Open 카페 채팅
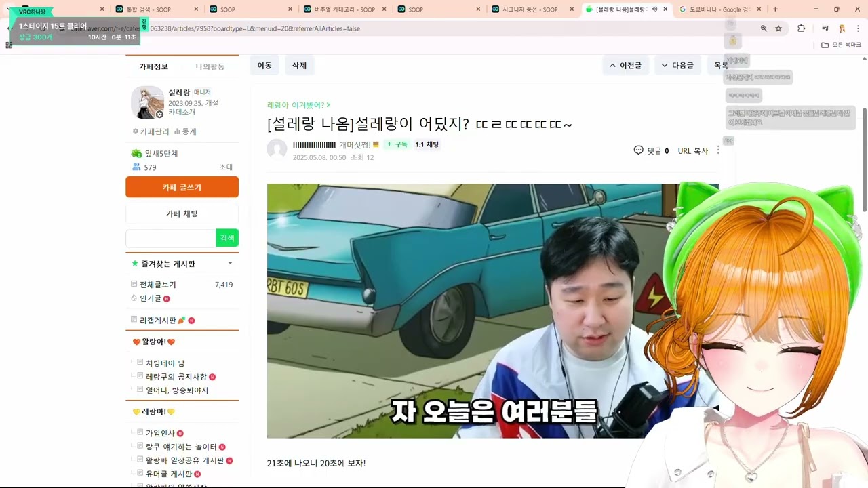The width and height of the screenshot is (868, 488). 182,213
